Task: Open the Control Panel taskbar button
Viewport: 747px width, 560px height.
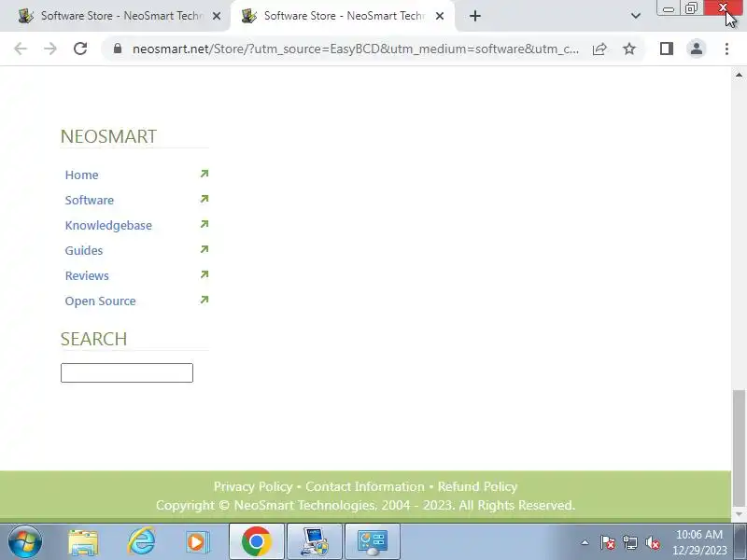Action: pyautogui.click(x=372, y=542)
